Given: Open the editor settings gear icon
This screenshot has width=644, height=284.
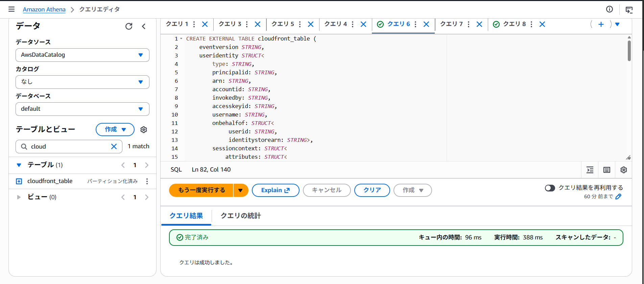Looking at the screenshot, I should (x=624, y=170).
